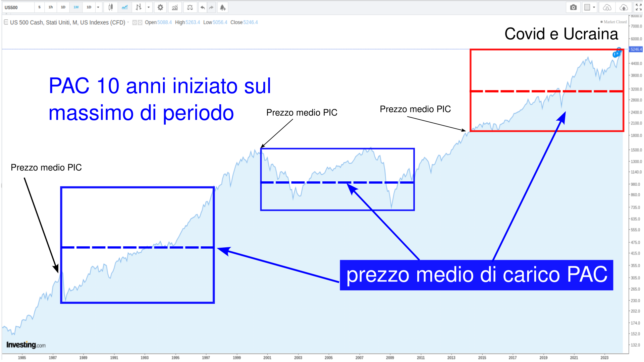Open the indicators icon in toolbar
The width and height of the screenshot is (644, 362).
[x=175, y=7]
